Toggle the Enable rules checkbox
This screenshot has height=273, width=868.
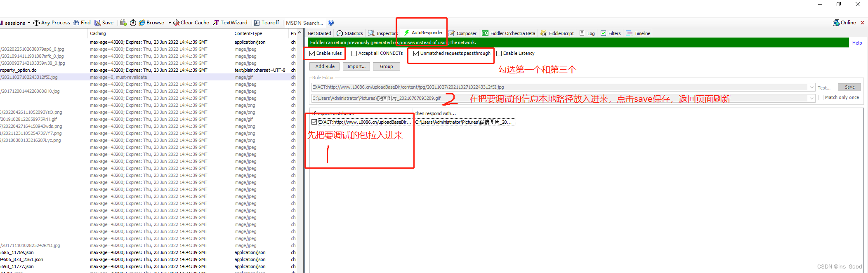point(312,53)
